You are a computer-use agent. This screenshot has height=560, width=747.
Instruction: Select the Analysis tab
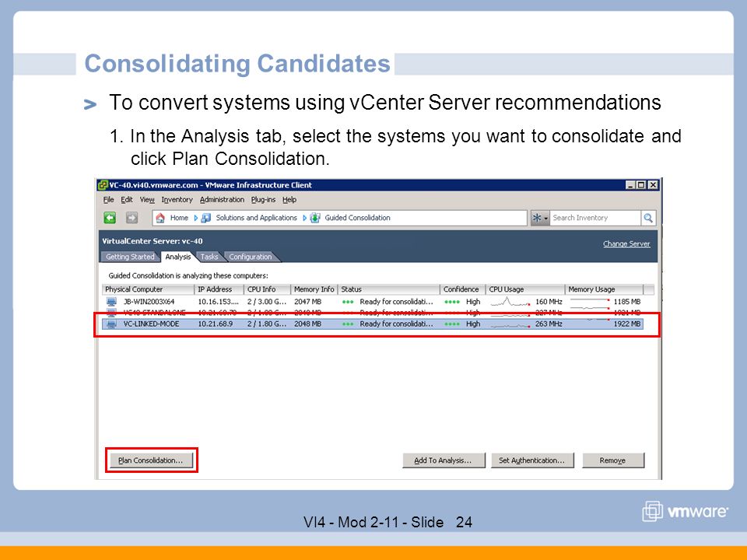coord(177,257)
